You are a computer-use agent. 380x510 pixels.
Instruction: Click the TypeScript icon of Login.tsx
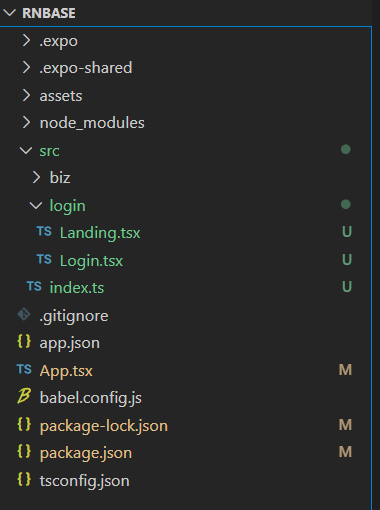coord(44,259)
